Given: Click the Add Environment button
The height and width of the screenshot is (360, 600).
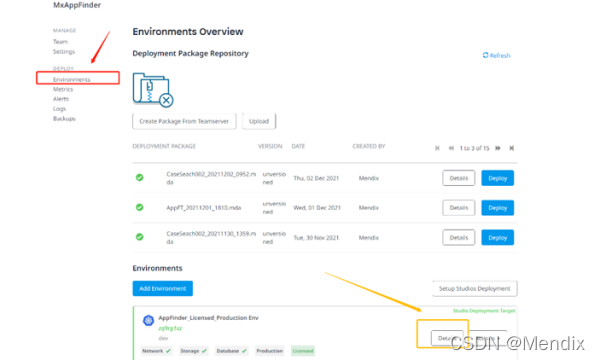Looking at the screenshot, I should click(x=163, y=288).
